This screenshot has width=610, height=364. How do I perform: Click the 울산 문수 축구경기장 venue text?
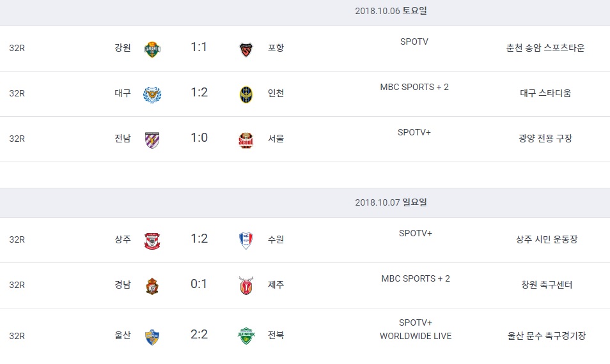546,336
